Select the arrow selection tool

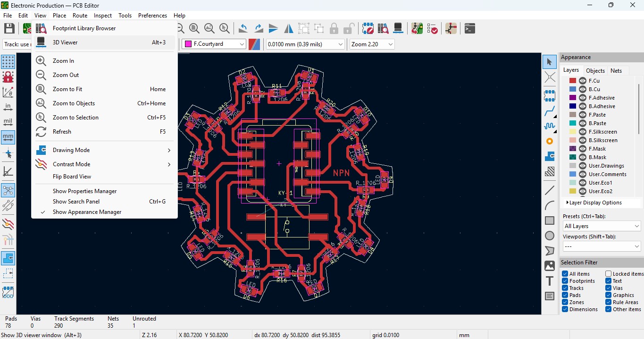pos(550,62)
